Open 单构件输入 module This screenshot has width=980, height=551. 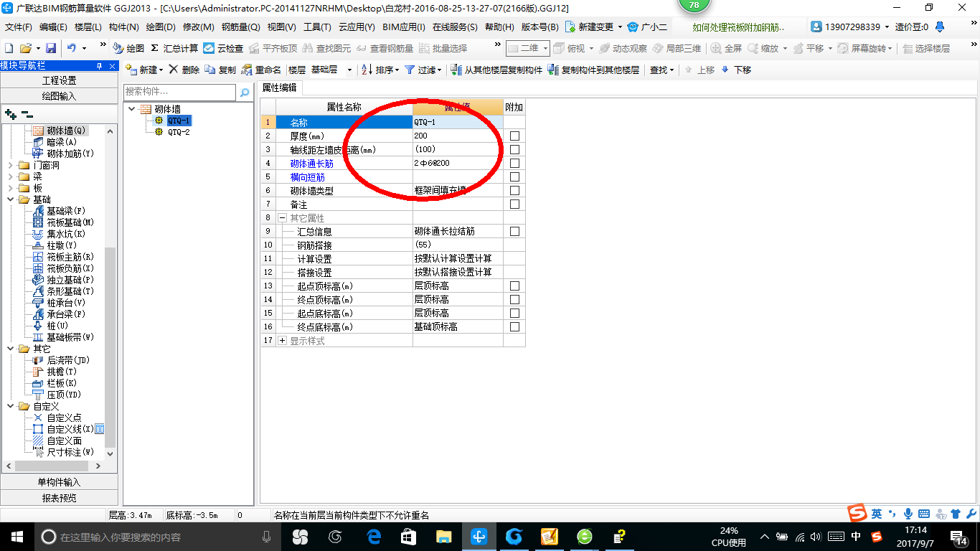pos(59,482)
